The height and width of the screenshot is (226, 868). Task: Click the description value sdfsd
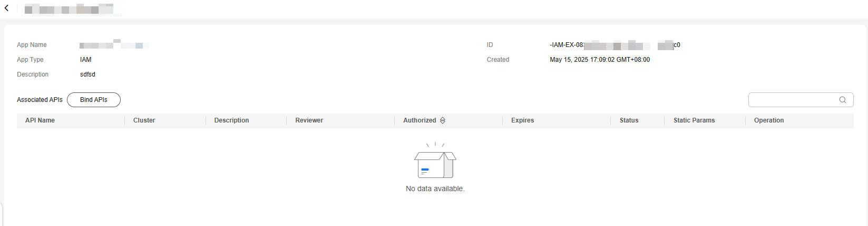pos(87,74)
